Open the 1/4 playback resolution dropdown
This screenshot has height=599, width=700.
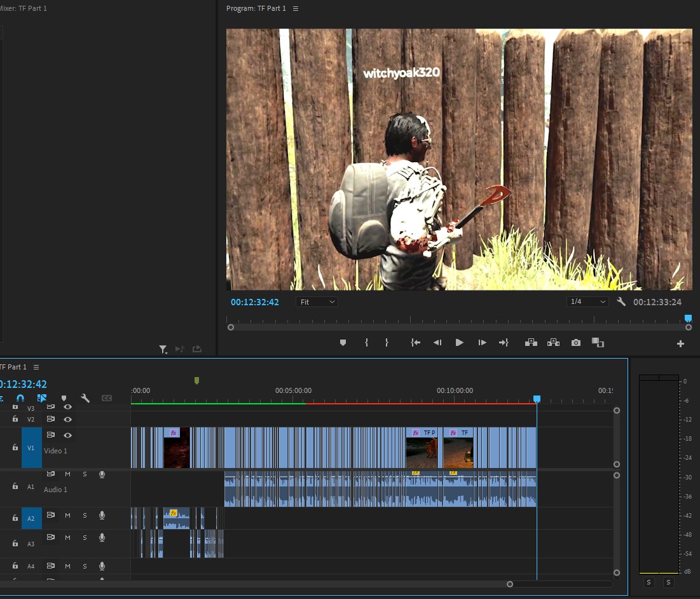point(587,302)
